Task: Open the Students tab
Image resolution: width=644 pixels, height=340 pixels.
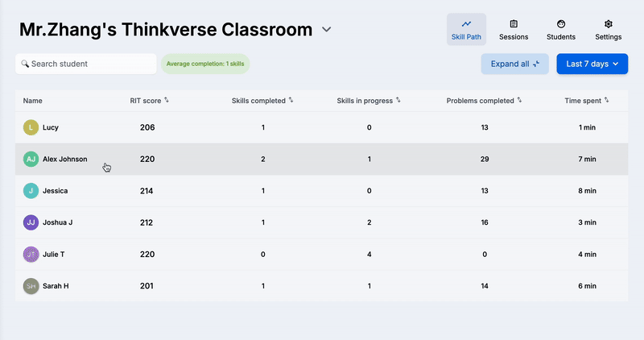Action: point(561,30)
